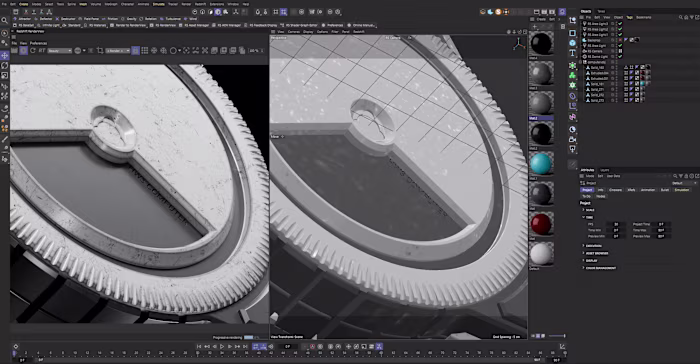Screen dimensions: 700x364
Task: Click RS AOV Manager toolbar button
Action: click(x=227, y=25)
